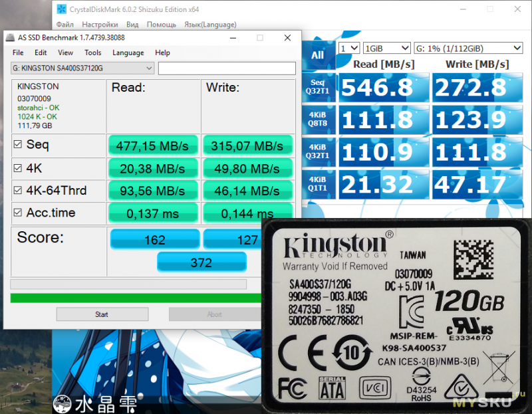
Task: Open Help menu in AS SSD Benchmark
Action: pyautogui.click(x=162, y=52)
